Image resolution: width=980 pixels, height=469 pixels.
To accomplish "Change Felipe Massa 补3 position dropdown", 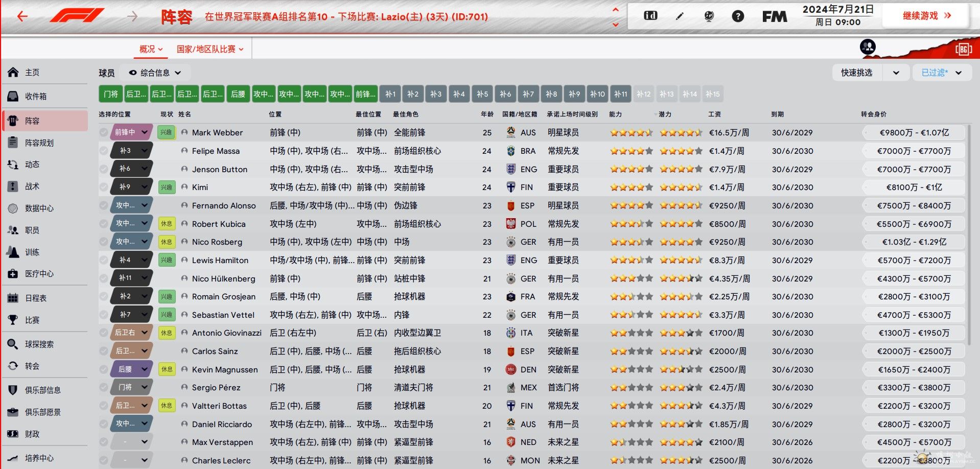I will click(132, 151).
